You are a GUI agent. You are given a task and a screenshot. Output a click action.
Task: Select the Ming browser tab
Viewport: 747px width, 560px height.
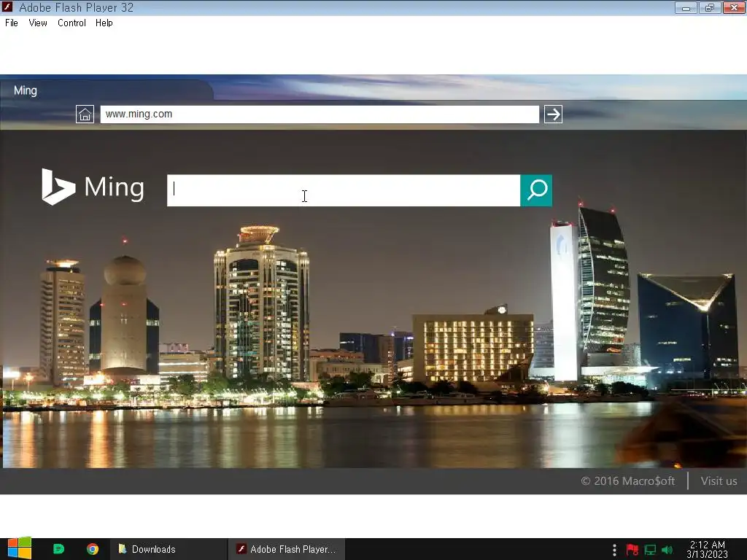107,90
